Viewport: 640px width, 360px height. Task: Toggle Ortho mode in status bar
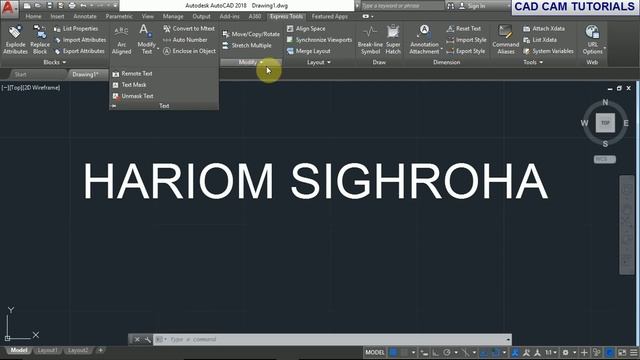point(436,352)
